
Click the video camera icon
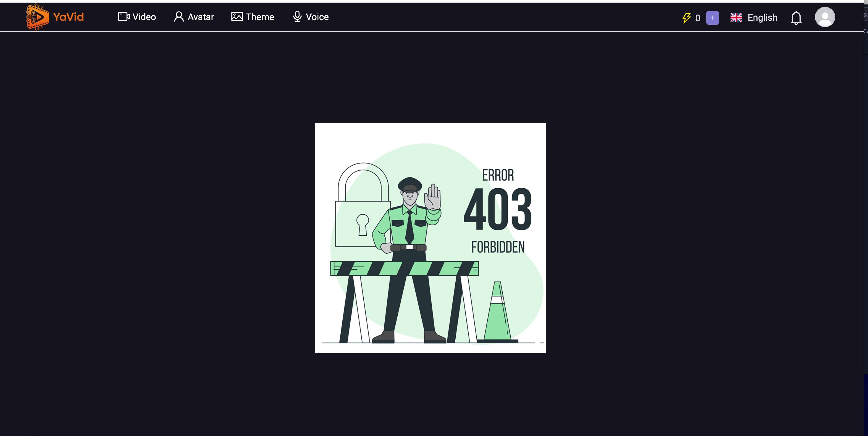(124, 16)
